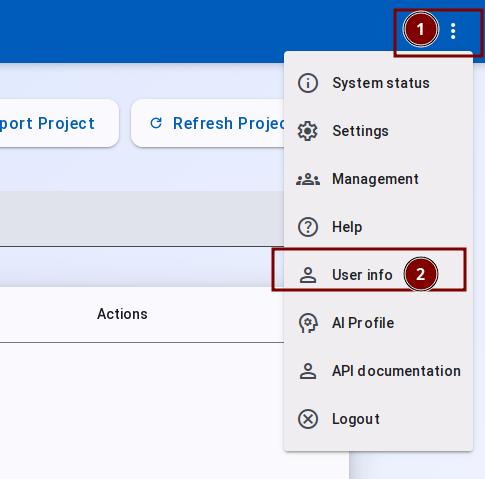Viewport: 485px width, 479px height.
Task: Click the System status info icon
Action: 308,83
